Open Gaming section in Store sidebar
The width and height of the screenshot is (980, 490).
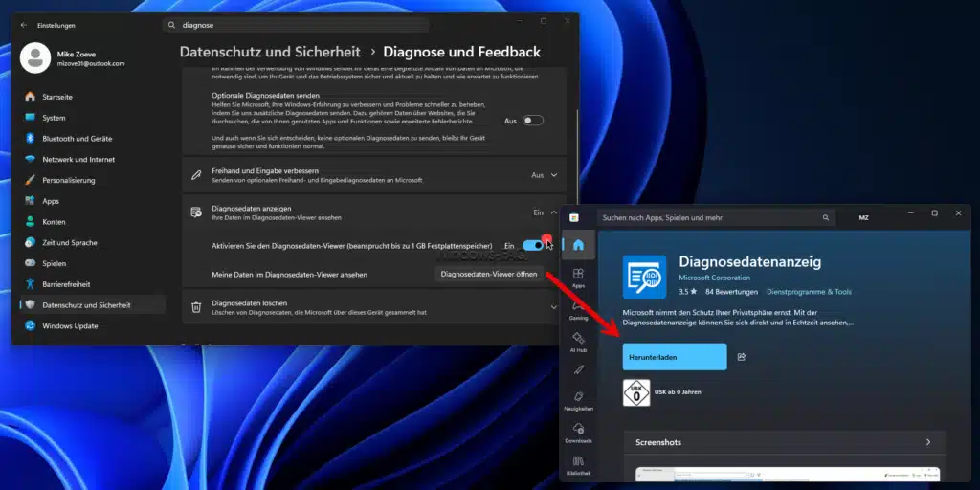click(578, 310)
